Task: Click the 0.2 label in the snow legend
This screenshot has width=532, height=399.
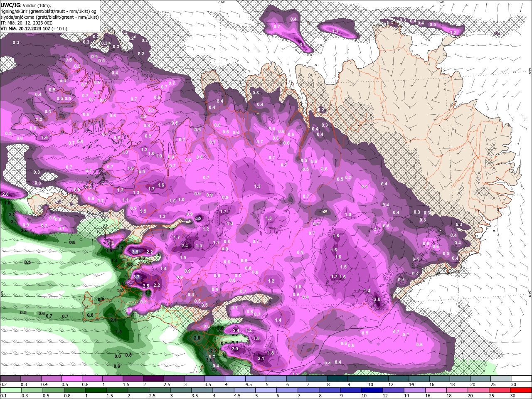Action: pos(3,384)
